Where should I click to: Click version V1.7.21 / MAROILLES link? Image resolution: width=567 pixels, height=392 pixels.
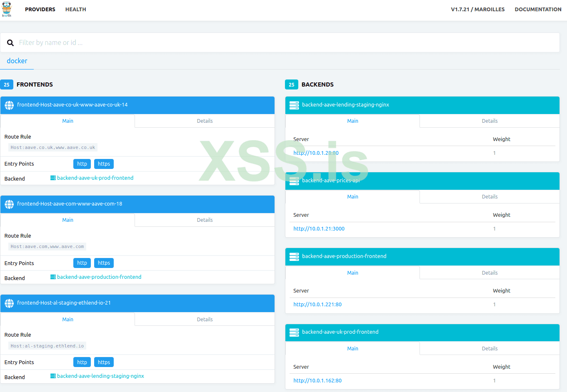[x=478, y=10]
